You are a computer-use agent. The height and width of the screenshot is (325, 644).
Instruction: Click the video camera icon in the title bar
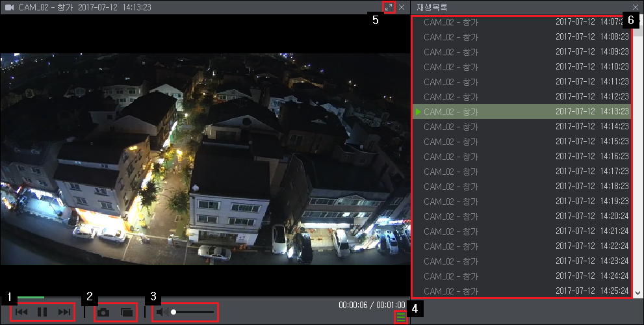pyautogui.click(x=9, y=7)
